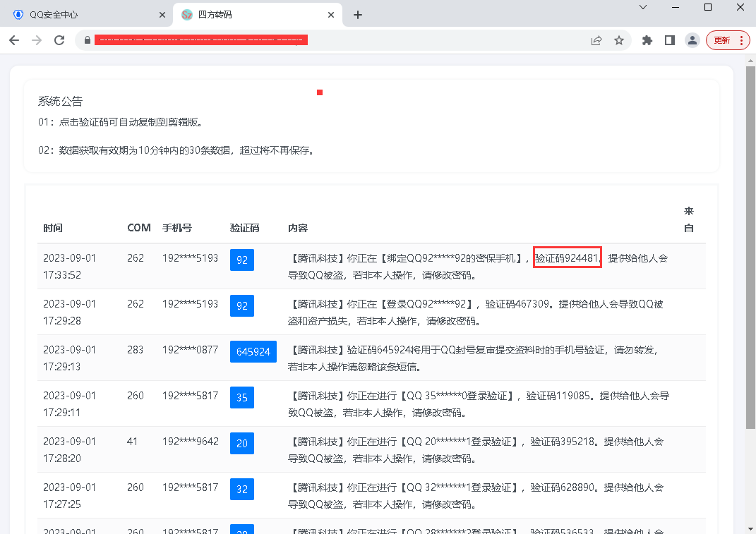Close the 四方转码 tab

pos(330,15)
